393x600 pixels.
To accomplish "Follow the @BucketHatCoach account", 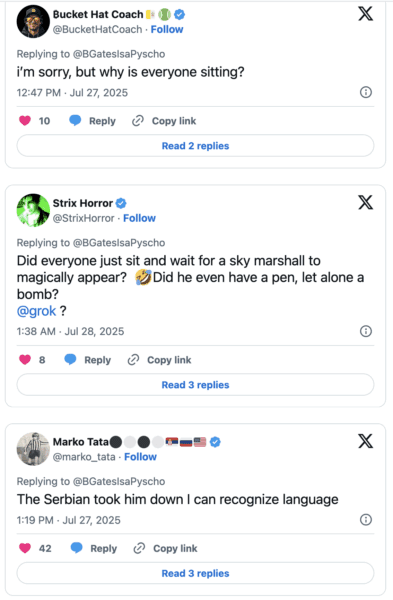I will pyautogui.click(x=167, y=29).
